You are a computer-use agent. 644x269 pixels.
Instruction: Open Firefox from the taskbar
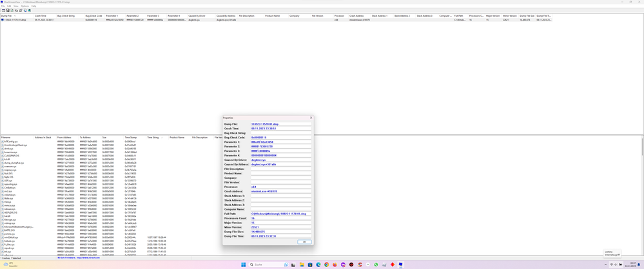pos(335,264)
